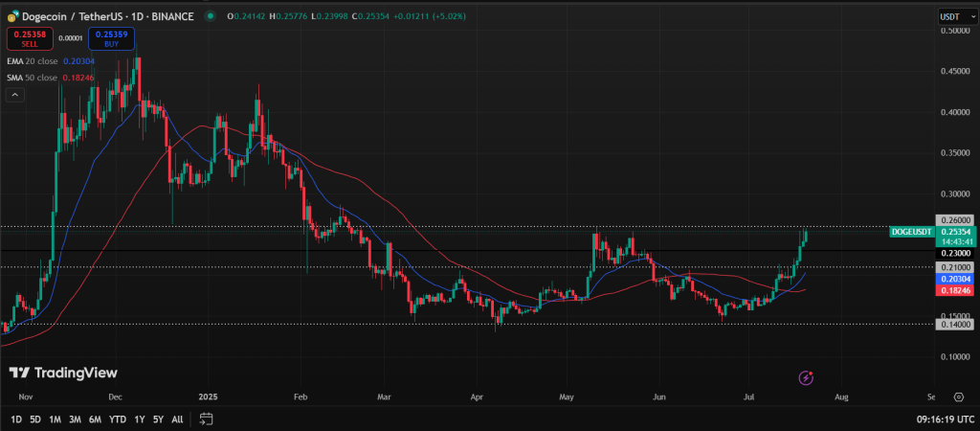Open the lightning flash event icon
This screenshot has height=431, width=980.
click(806, 377)
